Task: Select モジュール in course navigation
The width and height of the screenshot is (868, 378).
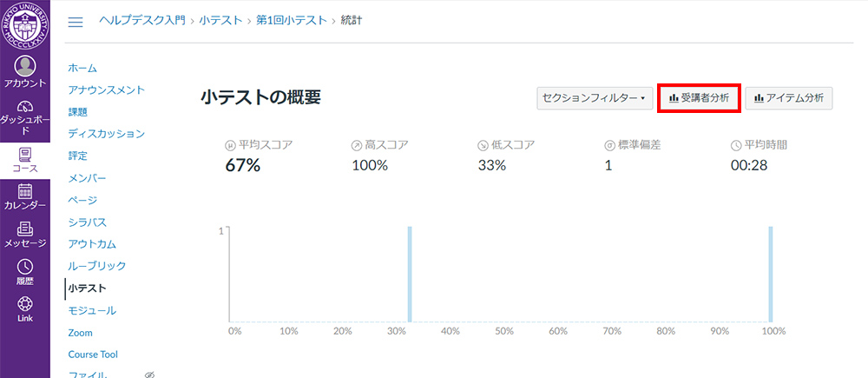Action: (x=92, y=310)
